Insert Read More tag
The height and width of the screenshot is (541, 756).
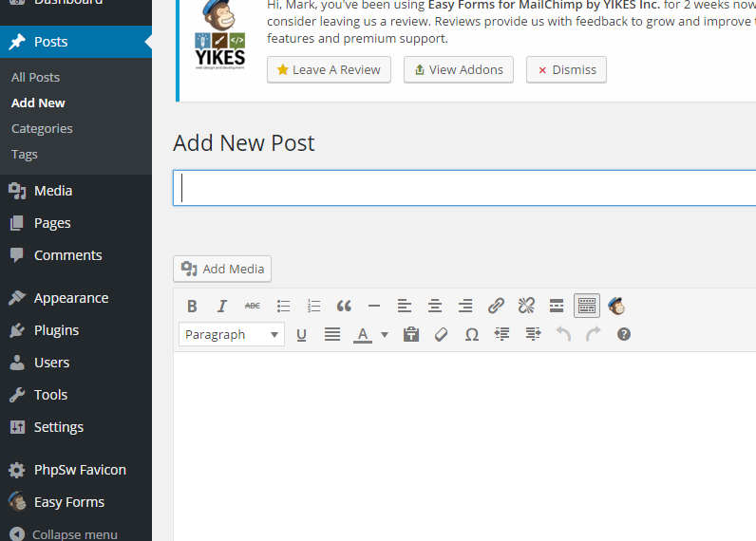tap(557, 306)
